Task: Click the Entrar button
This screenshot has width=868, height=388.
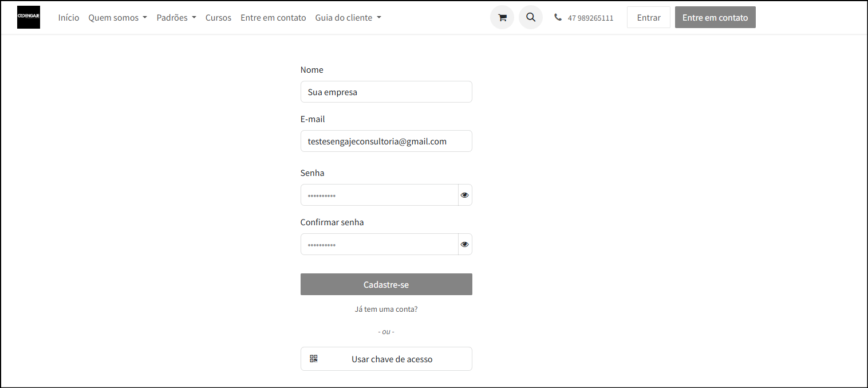Action: [649, 17]
